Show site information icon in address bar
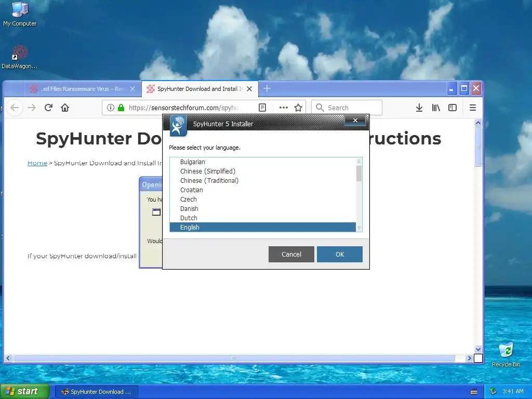Viewport: 532px width, 399px height. [x=110, y=108]
